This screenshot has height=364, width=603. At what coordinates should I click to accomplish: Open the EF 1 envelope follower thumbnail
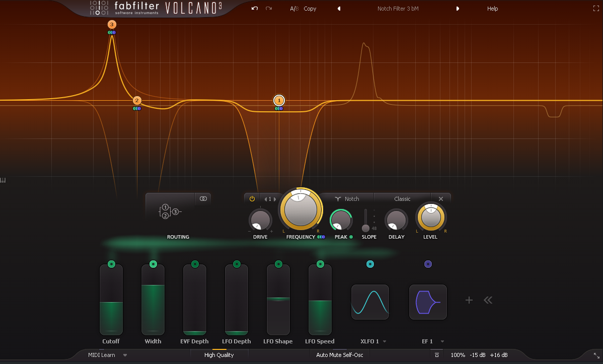pos(428,302)
